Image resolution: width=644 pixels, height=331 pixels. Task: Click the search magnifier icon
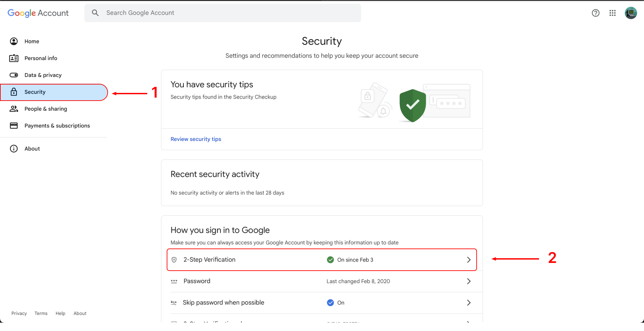pos(95,13)
